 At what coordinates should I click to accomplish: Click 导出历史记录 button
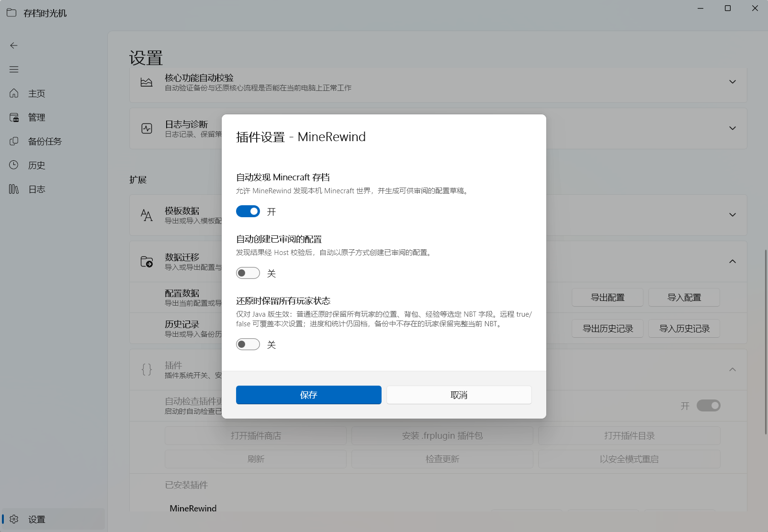click(608, 329)
